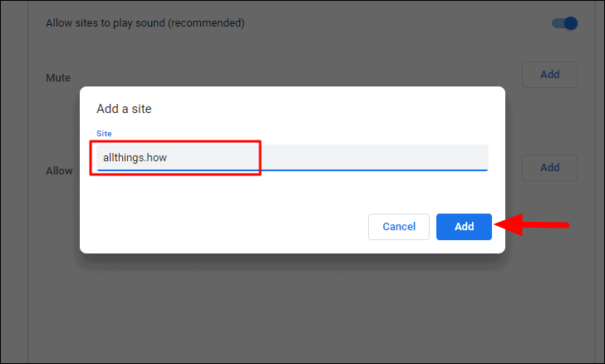Toggle the Allow sites to play sound switch
Viewport: 605px width, 364px height.
point(564,23)
